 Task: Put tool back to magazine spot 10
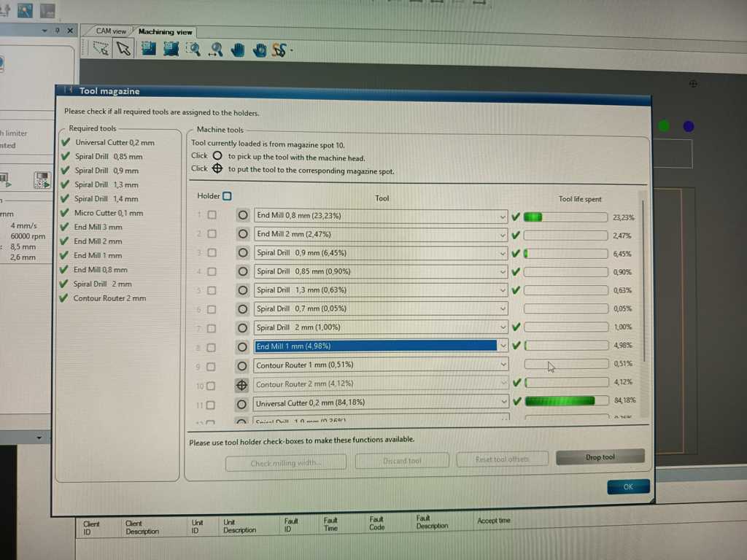coord(242,385)
